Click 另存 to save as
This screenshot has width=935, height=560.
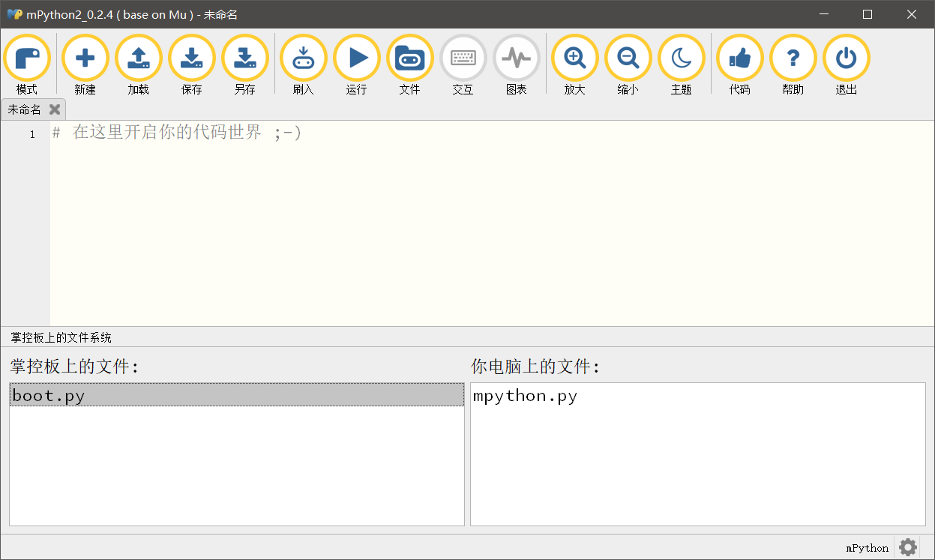click(244, 64)
